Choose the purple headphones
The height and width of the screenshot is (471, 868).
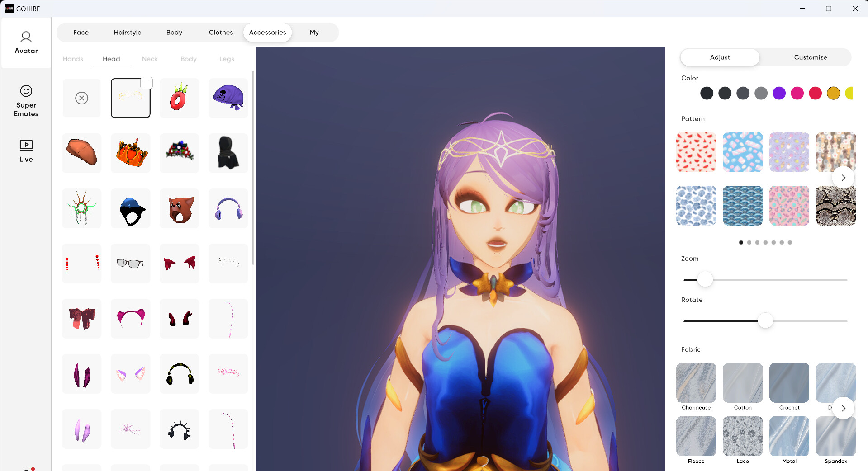(228, 208)
